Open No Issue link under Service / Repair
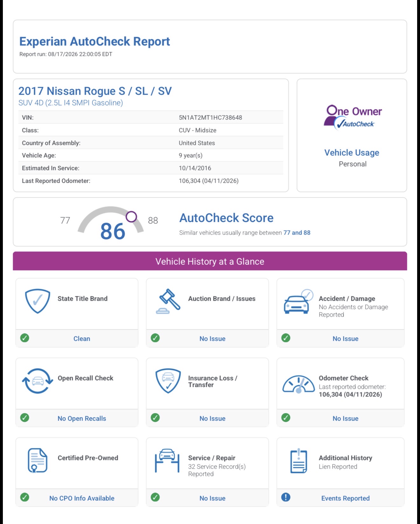Image resolution: width=420 pixels, height=524 pixels. [x=213, y=498]
